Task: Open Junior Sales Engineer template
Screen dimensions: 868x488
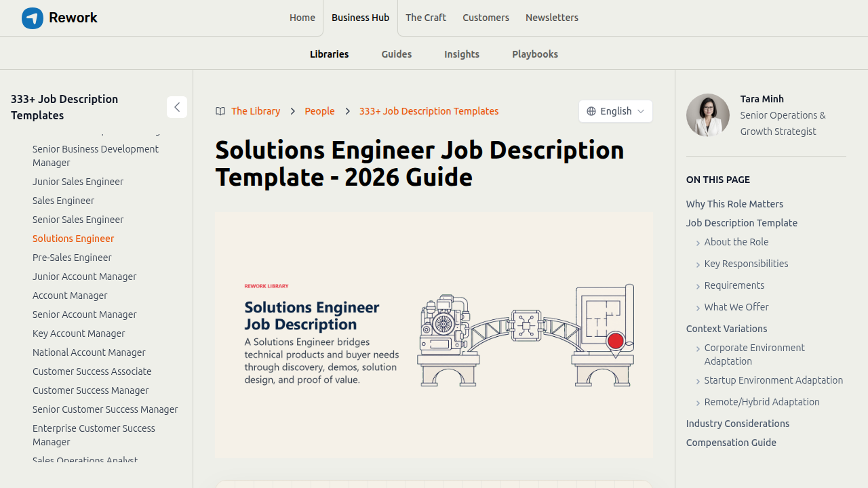Action: (78, 182)
